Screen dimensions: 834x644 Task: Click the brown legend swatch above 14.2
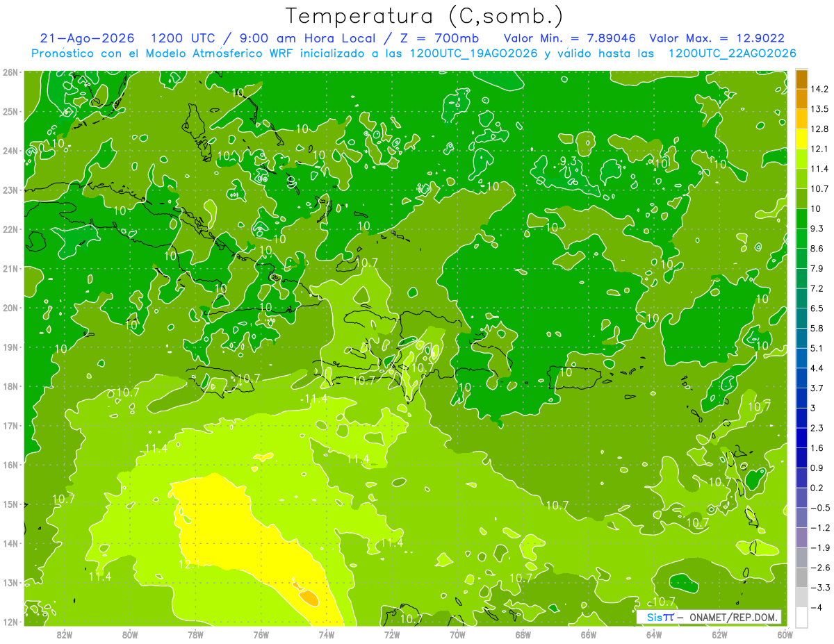(801, 79)
